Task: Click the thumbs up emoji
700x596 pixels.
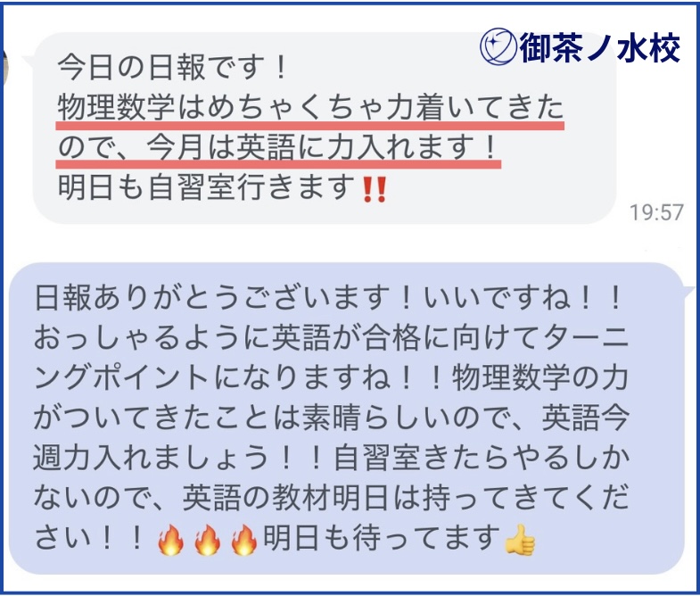Action: pyautogui.click(x=519, y=539)
